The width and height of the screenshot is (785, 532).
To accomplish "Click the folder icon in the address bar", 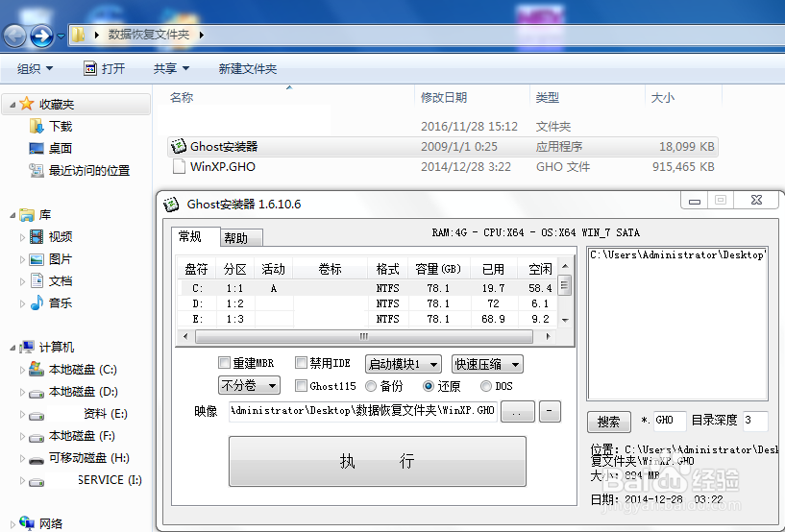I will point(78,35).
